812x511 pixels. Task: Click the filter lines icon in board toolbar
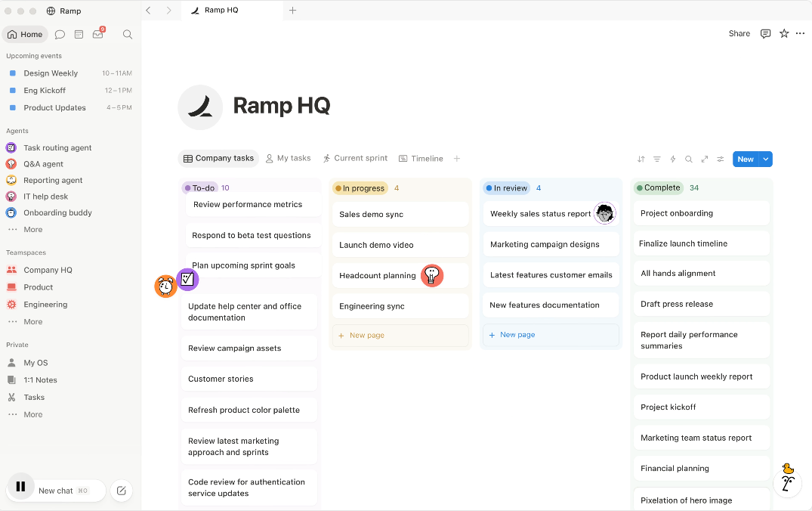coord(656,159)
